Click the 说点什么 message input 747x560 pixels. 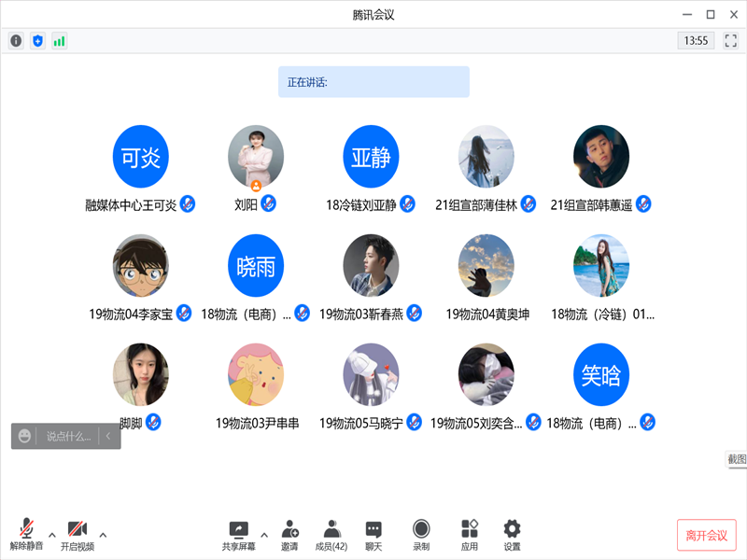[x=69, y=436]
